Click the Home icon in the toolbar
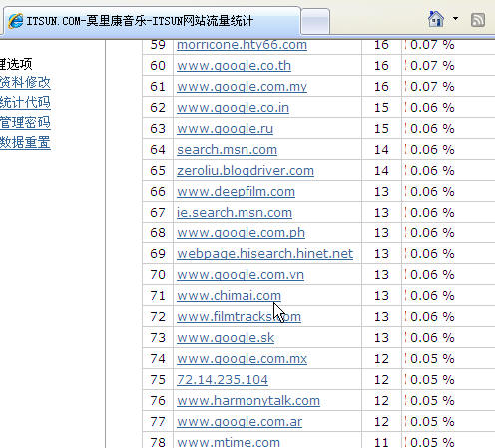The width and height of the screenshot is (495, 448). (x=436, y=19)
